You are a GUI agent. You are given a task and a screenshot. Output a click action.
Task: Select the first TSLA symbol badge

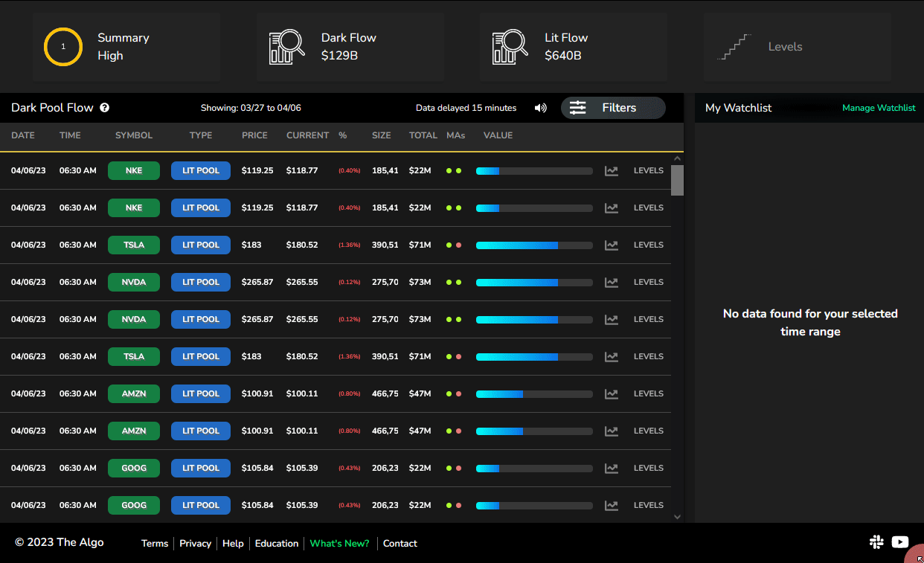point(134,245)
